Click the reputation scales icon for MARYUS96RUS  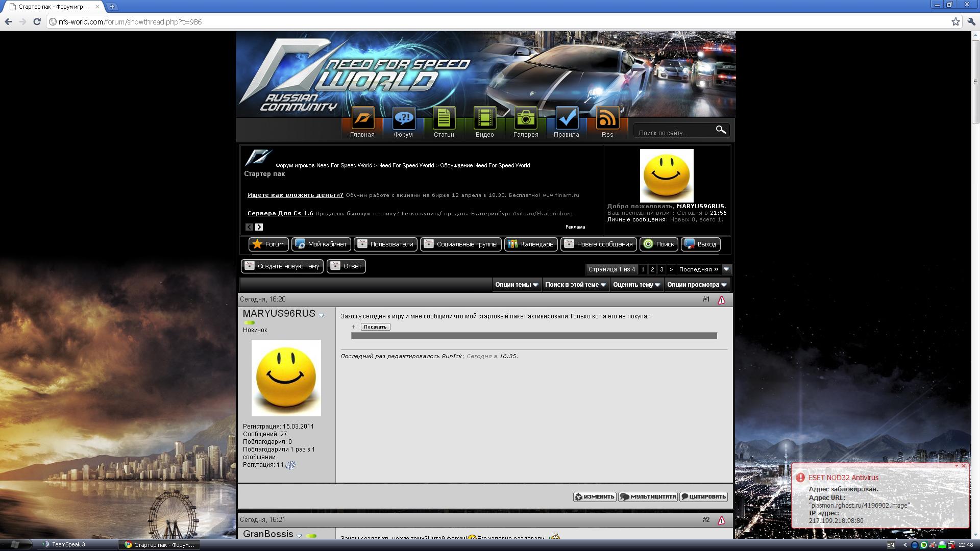(x=290, y=465)
